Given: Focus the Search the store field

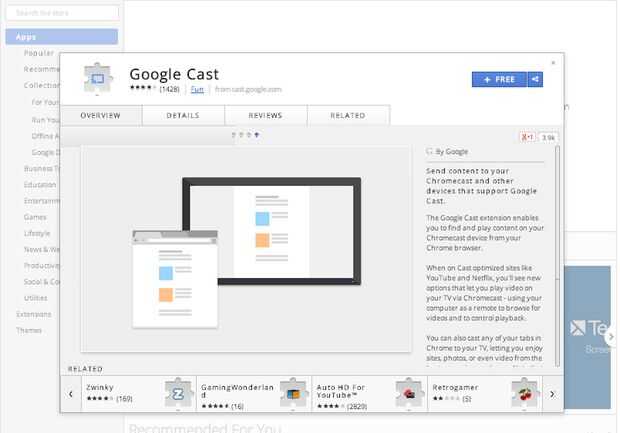Looking at the screenshot, I should [x=62, y=13].
